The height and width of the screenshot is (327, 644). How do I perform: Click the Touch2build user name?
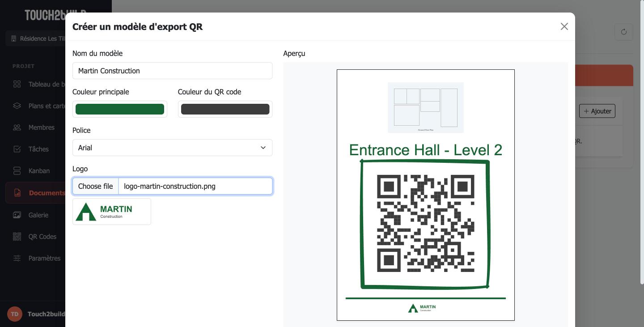(47, 314)
